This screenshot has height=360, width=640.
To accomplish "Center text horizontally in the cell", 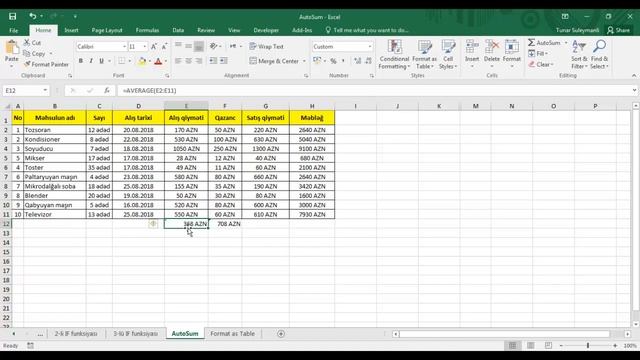I will (189, 61).
